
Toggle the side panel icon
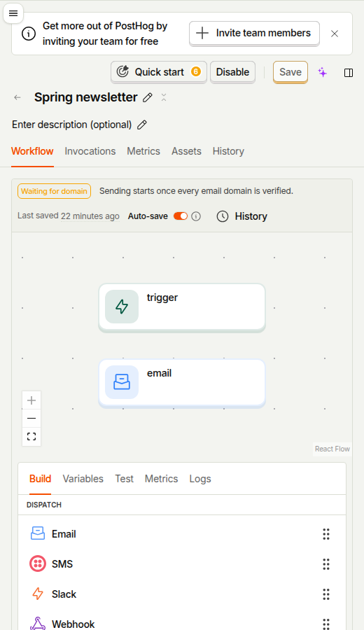[349, 73]
